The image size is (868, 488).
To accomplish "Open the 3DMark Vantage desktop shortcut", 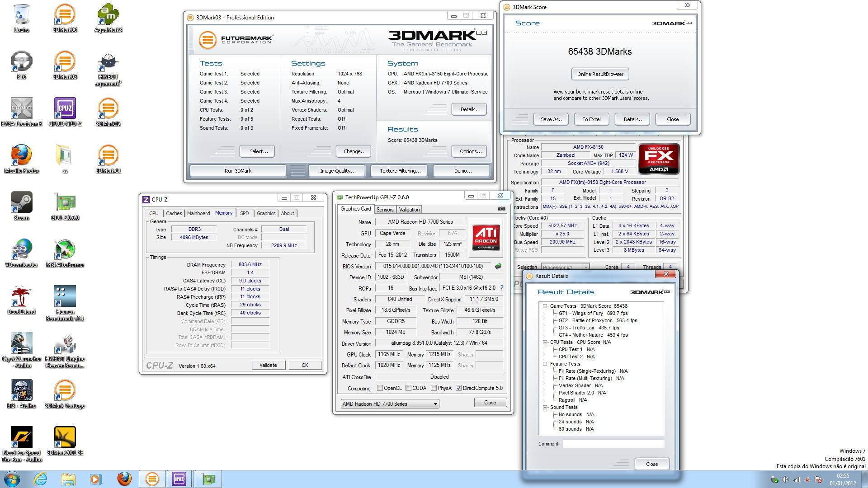I will 65,394.
